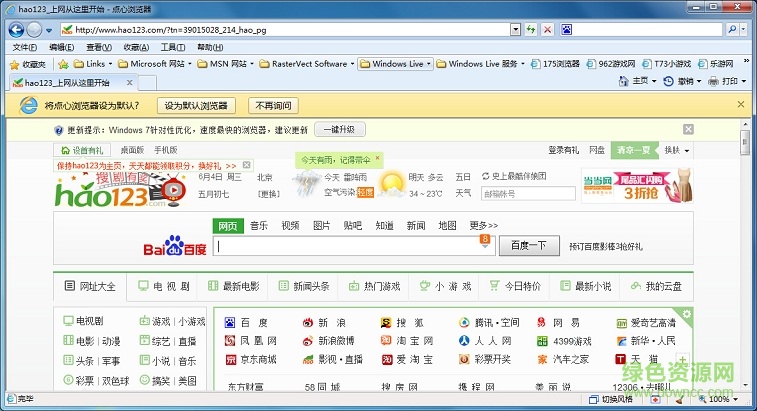The width and height of the screenshot is (757, 411).
Task: Open the 文件(F) menu
Action: coord(24,47)
